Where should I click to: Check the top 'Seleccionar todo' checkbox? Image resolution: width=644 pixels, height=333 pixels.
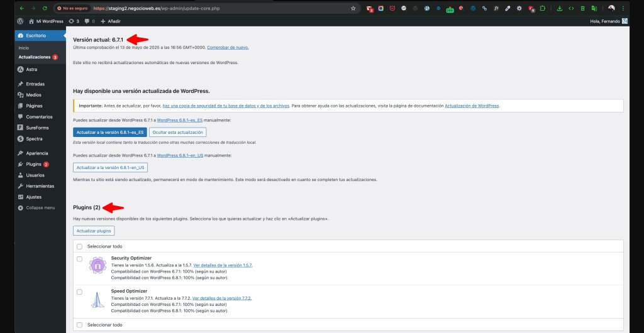[80, 246]
